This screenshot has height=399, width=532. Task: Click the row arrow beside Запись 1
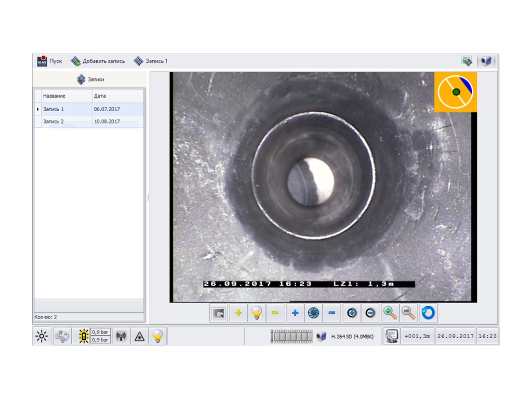pyautogui.click(x=37, y=109)
